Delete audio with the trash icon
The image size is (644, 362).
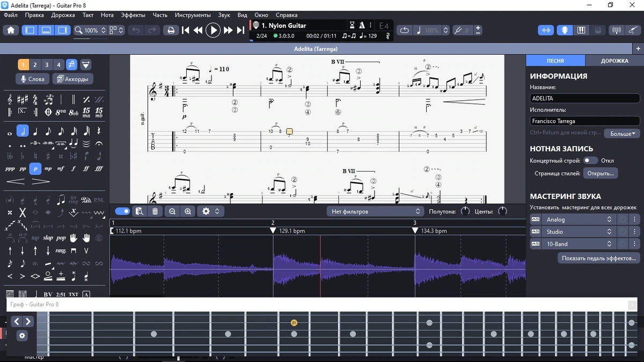[155, 211]
